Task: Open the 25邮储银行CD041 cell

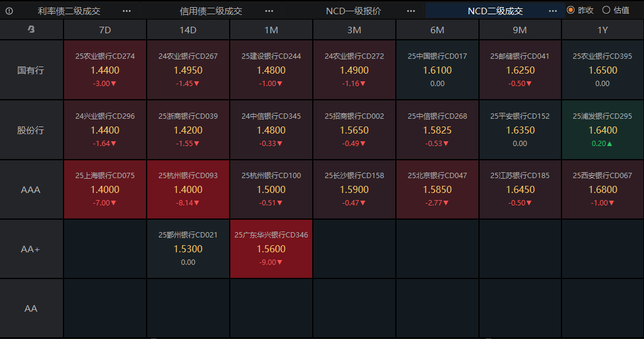Action: point(520,70)
